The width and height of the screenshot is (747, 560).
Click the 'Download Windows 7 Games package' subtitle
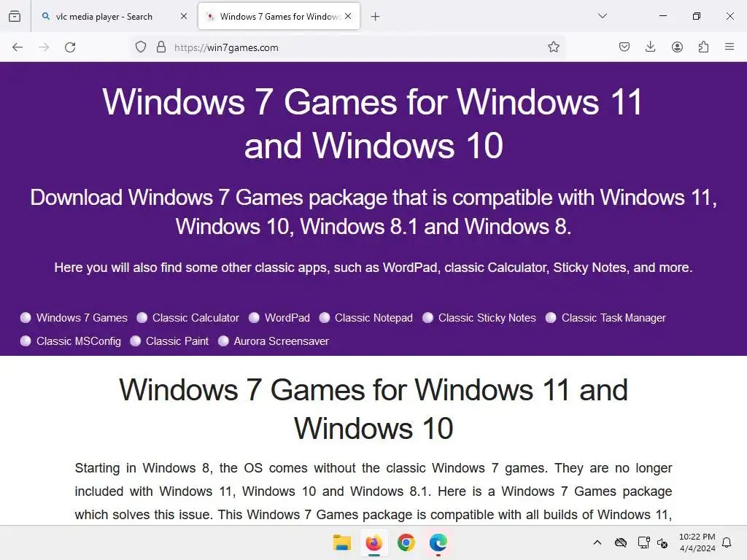point(373,212)
